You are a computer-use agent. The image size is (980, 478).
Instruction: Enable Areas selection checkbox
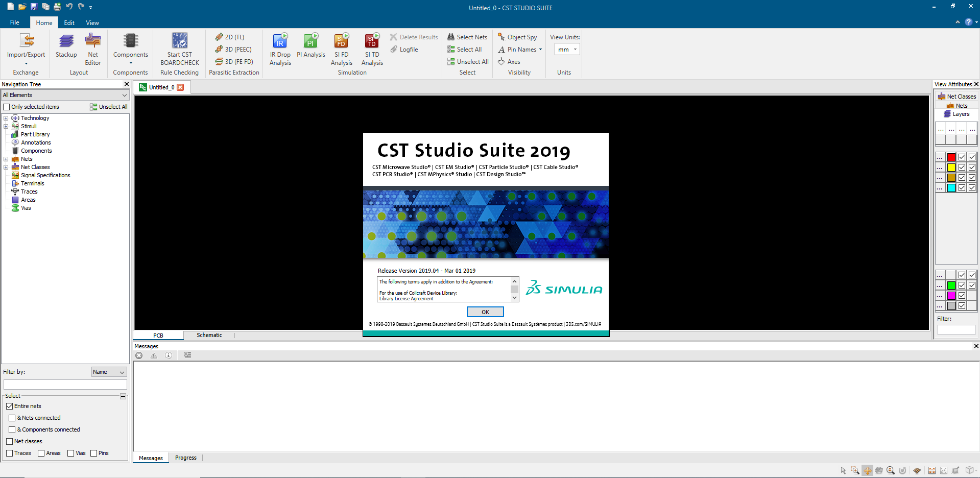pyautogui.click(x=41, y=453)
